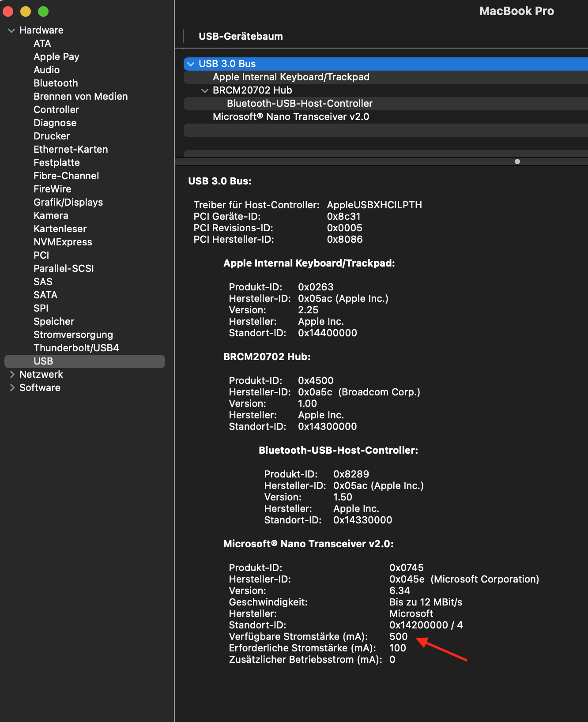Click the PCI Geräte-ID value 0x8c31
This screenshot has height=722, width=588.
pos(343,217)
